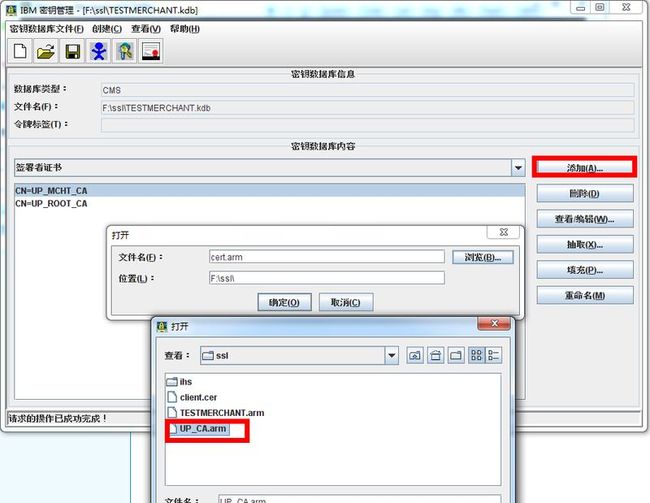650x503 pixels.
Task: Click the 抽取(X)... button
Action: [x=585, y=245]
